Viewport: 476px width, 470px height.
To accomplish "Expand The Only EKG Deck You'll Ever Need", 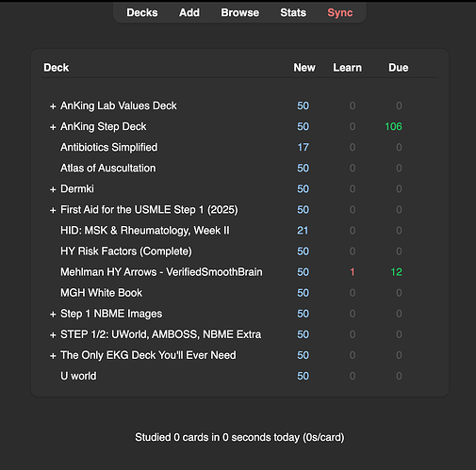I will pyautogui.click(x=53, y=356).
